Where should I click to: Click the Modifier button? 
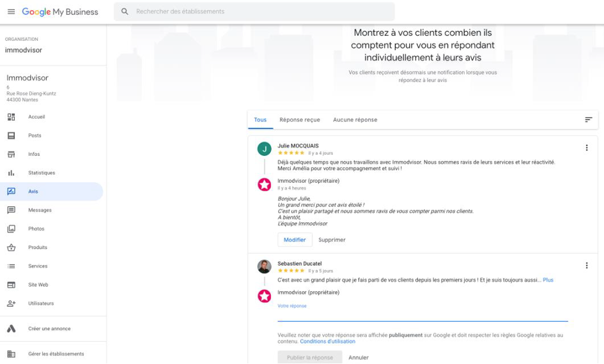(x=295, y=239)
